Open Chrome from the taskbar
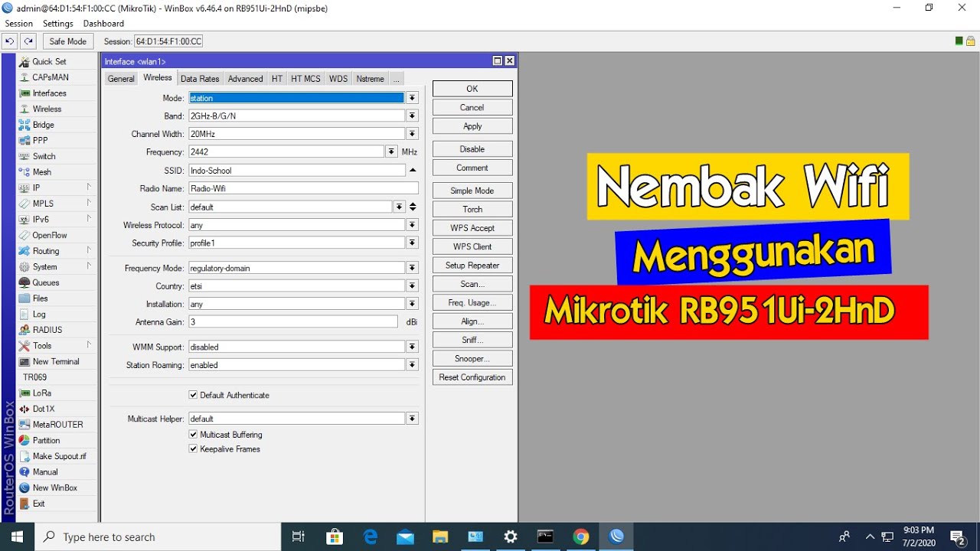Viewport: 980px width, 551px height. 581,536
